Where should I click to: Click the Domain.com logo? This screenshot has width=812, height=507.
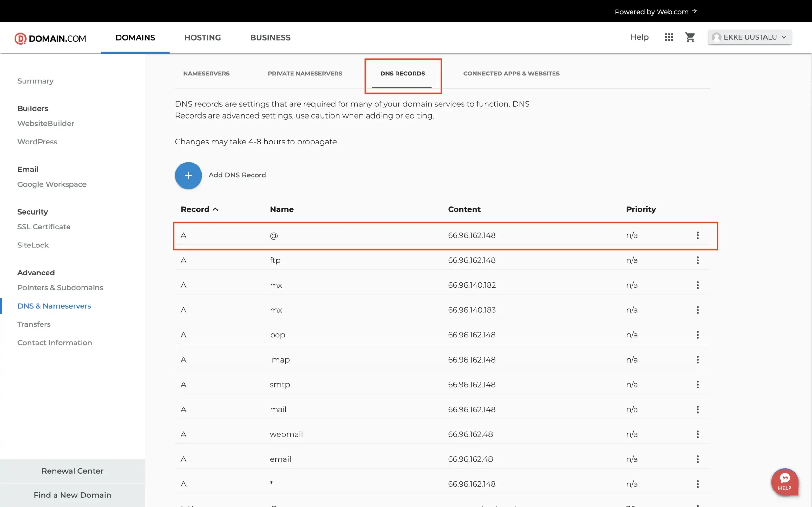50,38
